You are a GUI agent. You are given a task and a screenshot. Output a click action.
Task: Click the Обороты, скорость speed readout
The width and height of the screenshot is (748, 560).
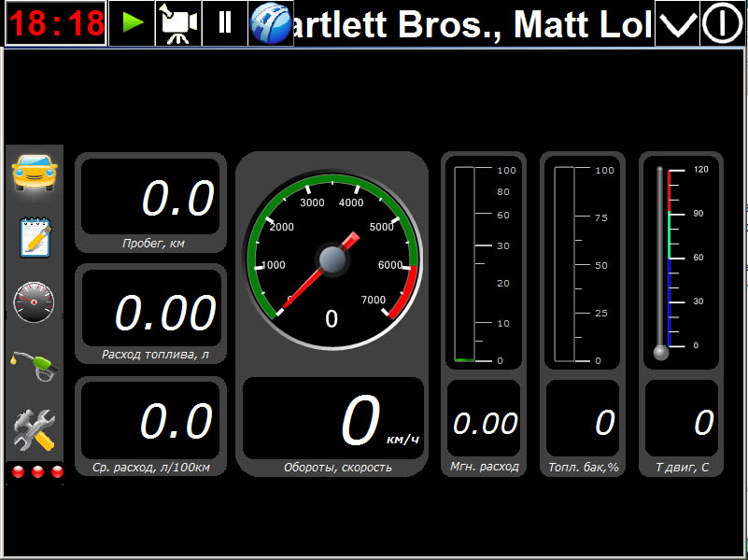332,425
